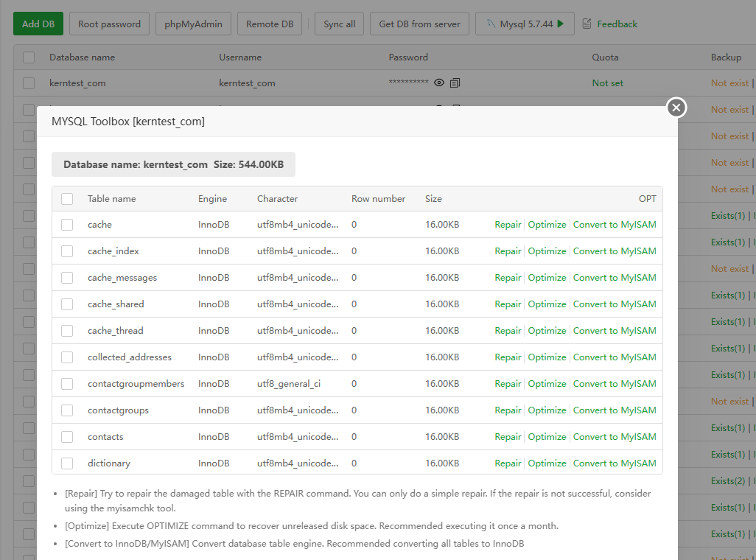756x560 pixels.
Task: Select all tables via header checkbox
Action: [67, 198]
